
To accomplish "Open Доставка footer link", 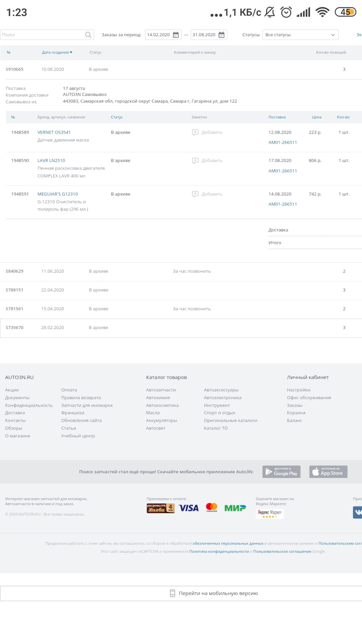I will [15, 413].
